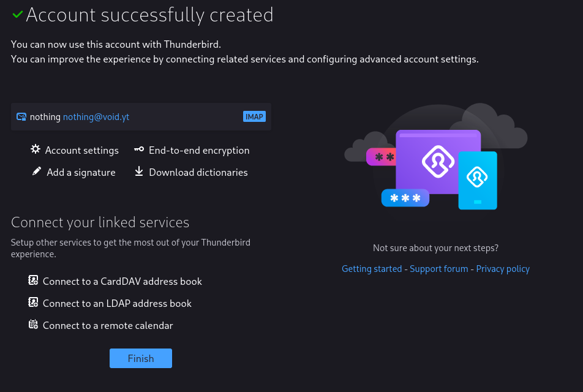Click the Account settings gear icon

pyautogui.click(x=36, y=149)
